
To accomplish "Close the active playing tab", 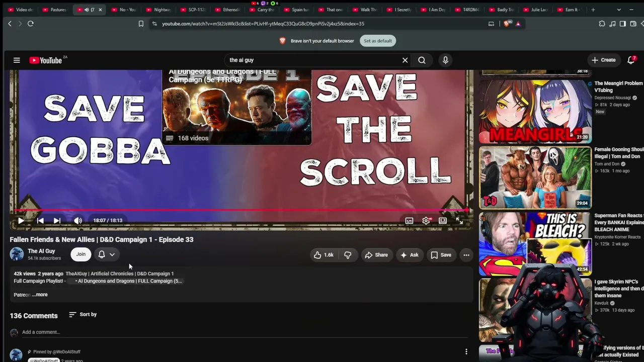I will 100,10.
